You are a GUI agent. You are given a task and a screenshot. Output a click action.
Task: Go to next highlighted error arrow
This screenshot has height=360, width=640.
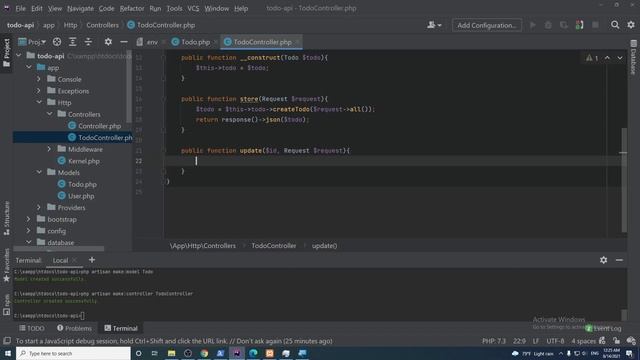[x=620, y=58]
